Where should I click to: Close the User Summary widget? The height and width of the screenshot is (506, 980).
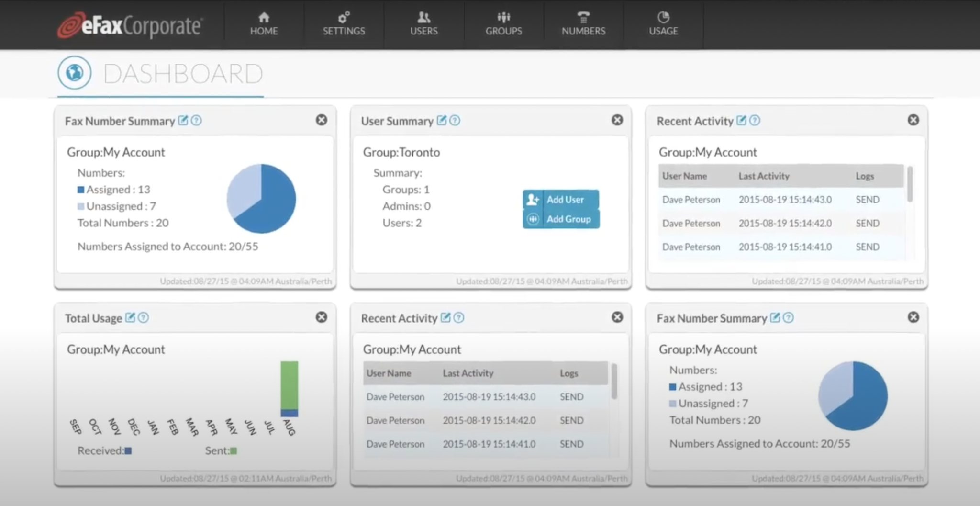point(617,120)
